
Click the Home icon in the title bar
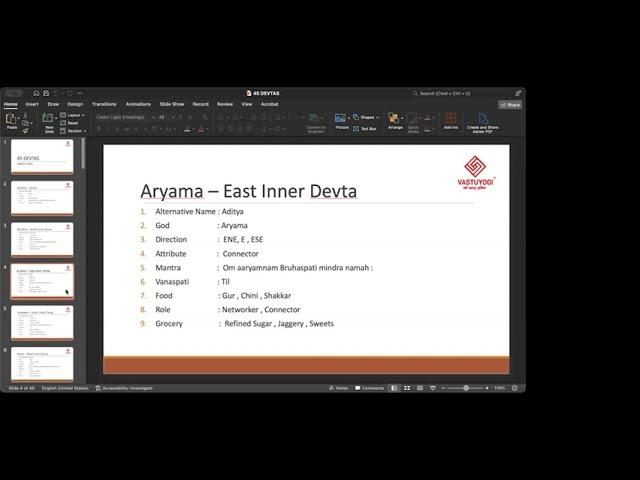tap(36, 93)
